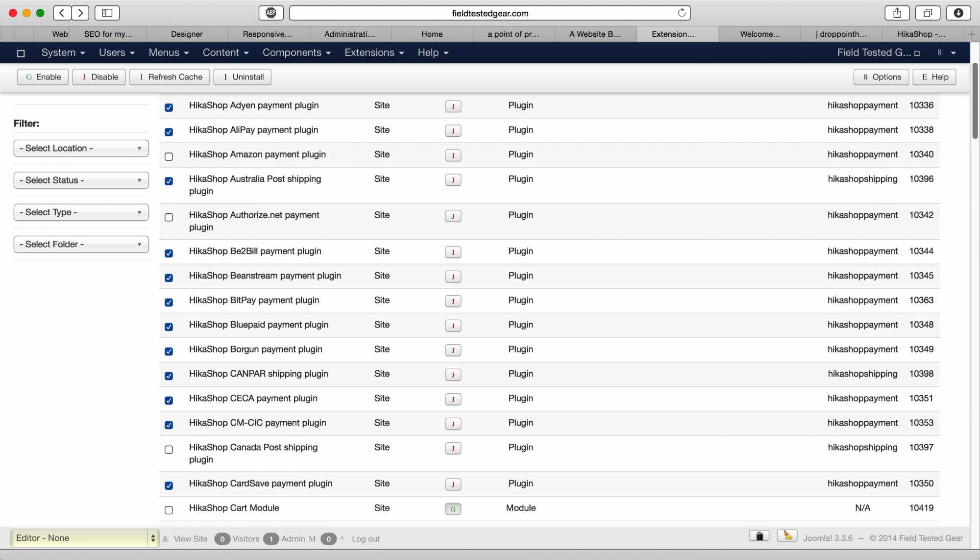Switch to the HikaShop browser tab
This screenshot has width=980, height=560.
click(920, 34)
